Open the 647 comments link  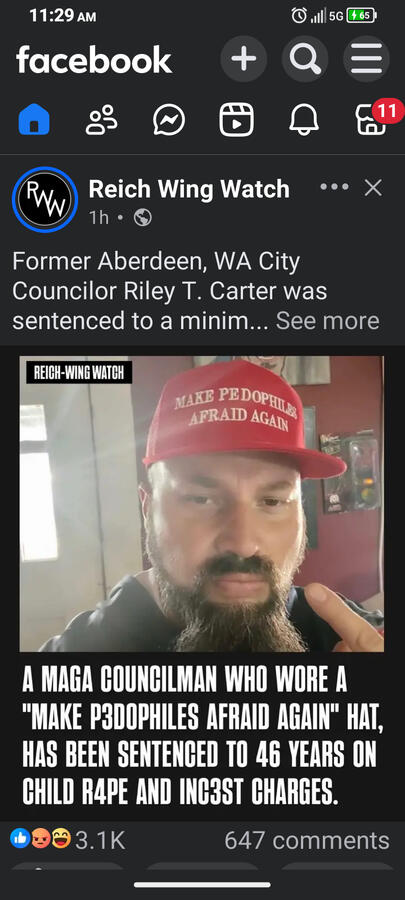[x=307, y=841]
